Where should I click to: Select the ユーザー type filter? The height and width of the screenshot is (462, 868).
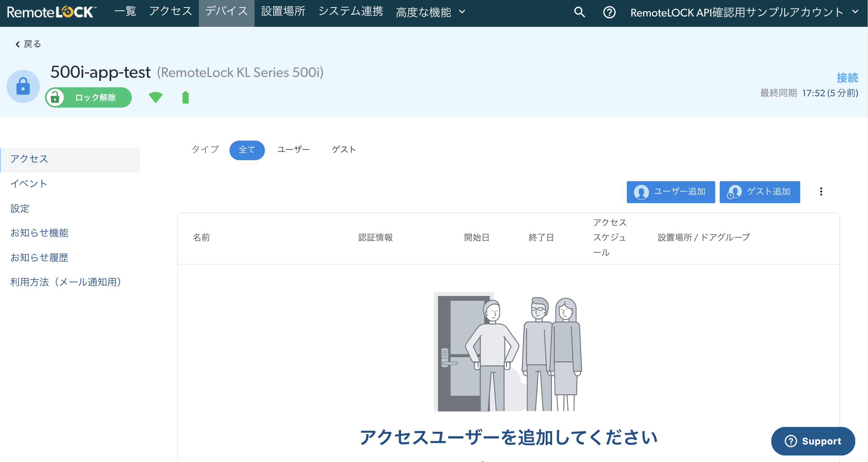tap(293, 150)
